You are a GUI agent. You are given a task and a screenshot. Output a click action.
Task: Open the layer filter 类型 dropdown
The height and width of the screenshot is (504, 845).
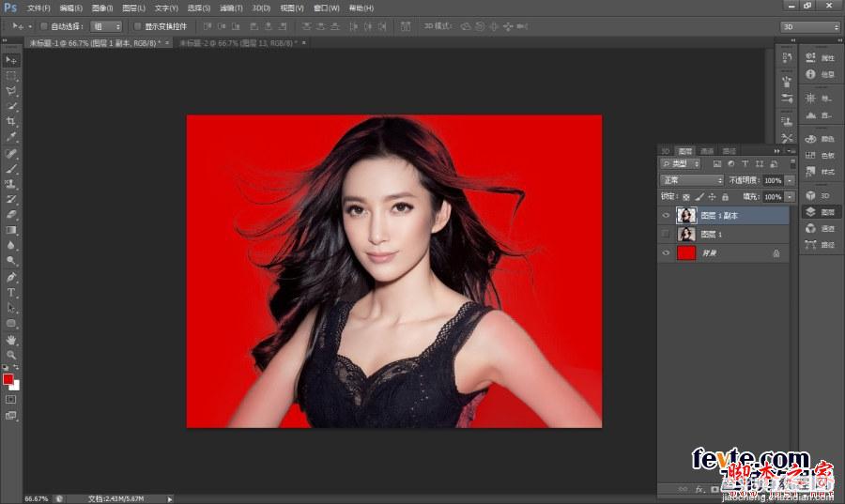click(x=681, y=163)
